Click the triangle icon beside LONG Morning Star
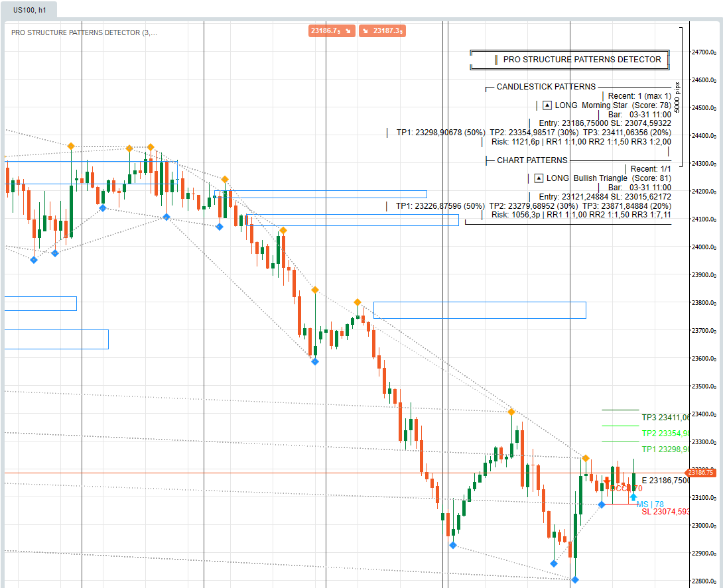 click(547, 105)
